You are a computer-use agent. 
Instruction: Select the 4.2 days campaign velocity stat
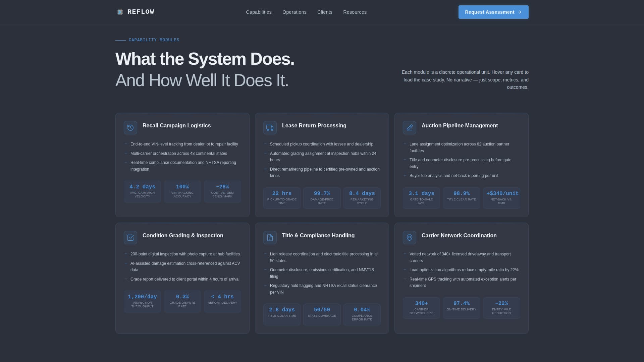(x=142, y=191)
